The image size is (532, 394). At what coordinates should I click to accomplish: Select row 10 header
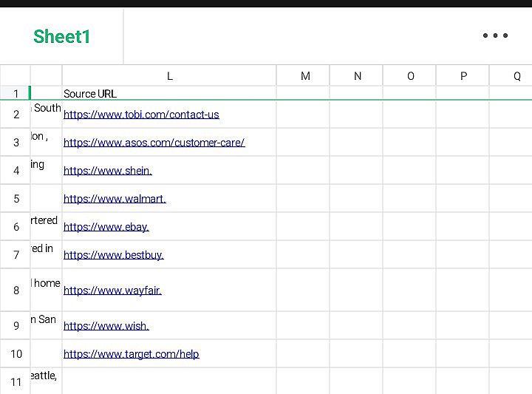point(16,354)
